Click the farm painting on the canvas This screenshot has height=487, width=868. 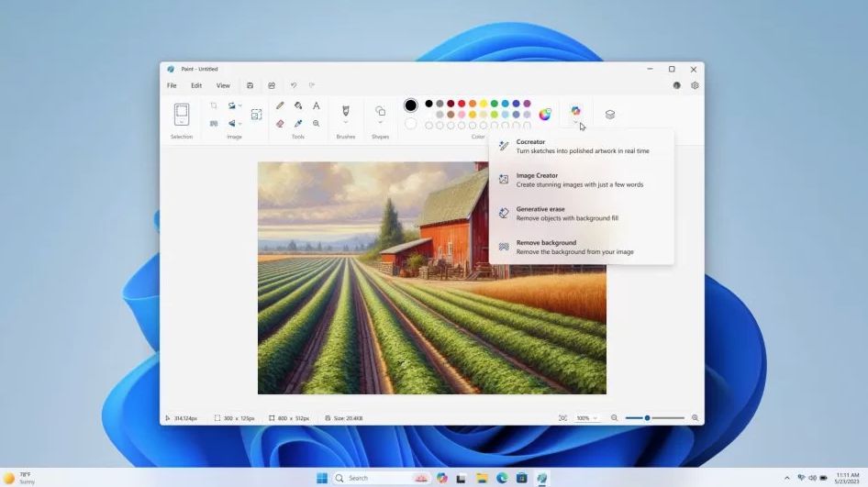tap(432, 278)
